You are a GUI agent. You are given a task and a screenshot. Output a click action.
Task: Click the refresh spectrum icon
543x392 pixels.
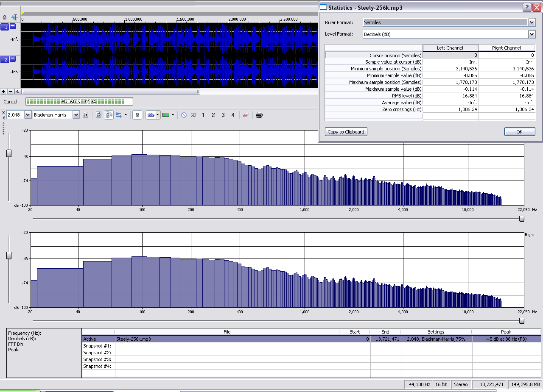pos(98,115)
